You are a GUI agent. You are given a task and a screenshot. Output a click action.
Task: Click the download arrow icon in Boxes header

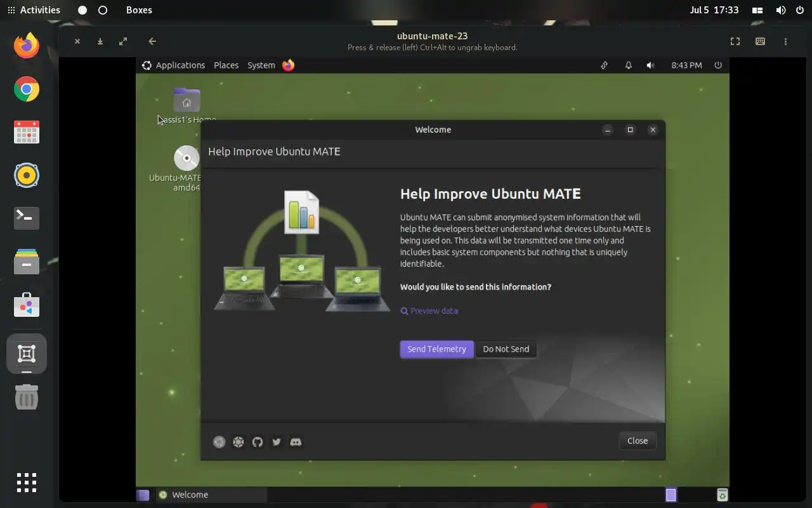tap(100, 41)
